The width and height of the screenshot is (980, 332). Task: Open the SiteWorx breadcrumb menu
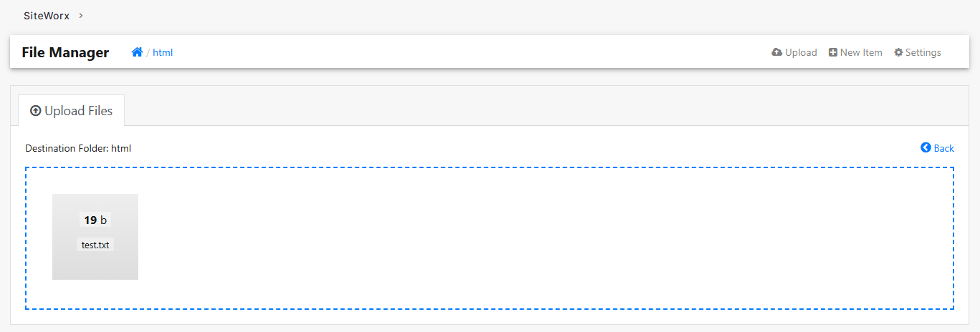pyautogui.click(x=47, y=15)
